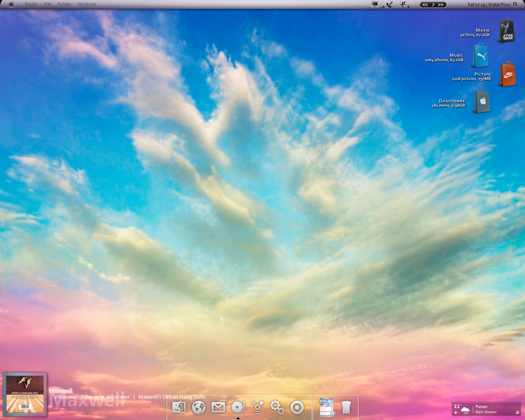Click the three-circles icon in menu bar
Image resolution: width=525 pixels, height=420 pixels.
coord(404,5)
